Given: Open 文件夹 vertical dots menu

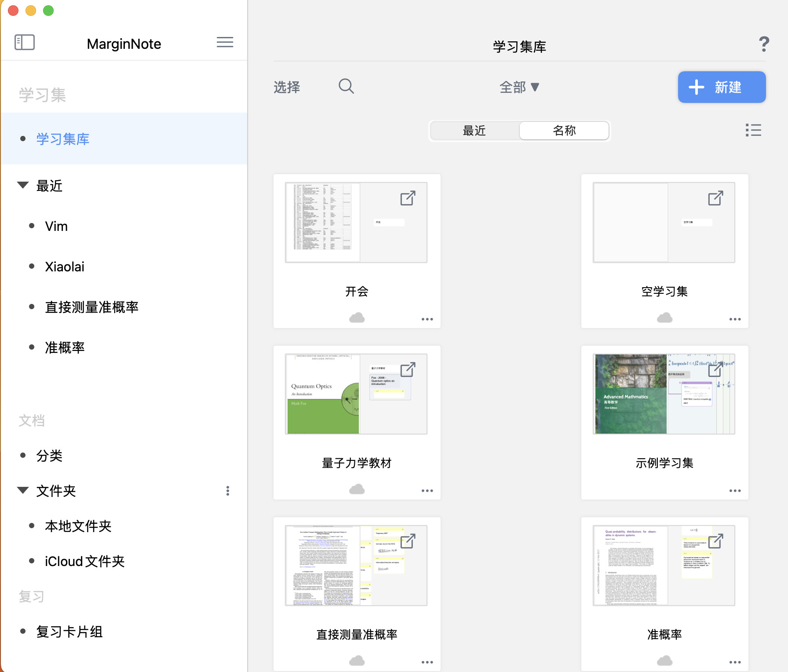Looking at the screenshot, I should click(227, 491).
